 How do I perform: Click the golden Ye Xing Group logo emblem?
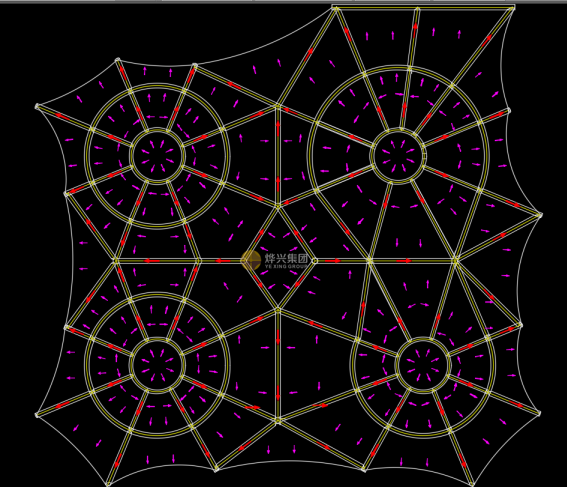coord(251,260)
